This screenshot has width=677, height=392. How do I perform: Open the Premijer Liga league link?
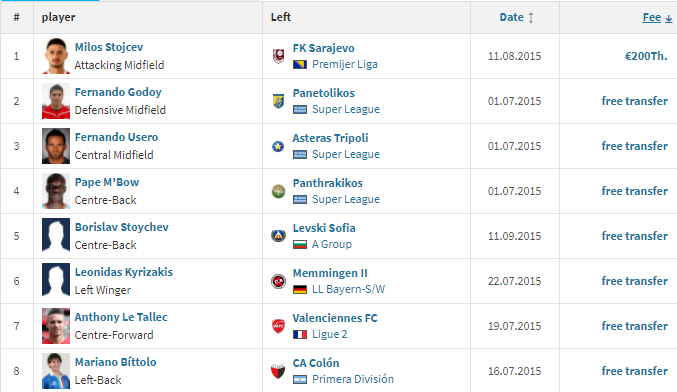pyautogui.click(x=345, y=64)
